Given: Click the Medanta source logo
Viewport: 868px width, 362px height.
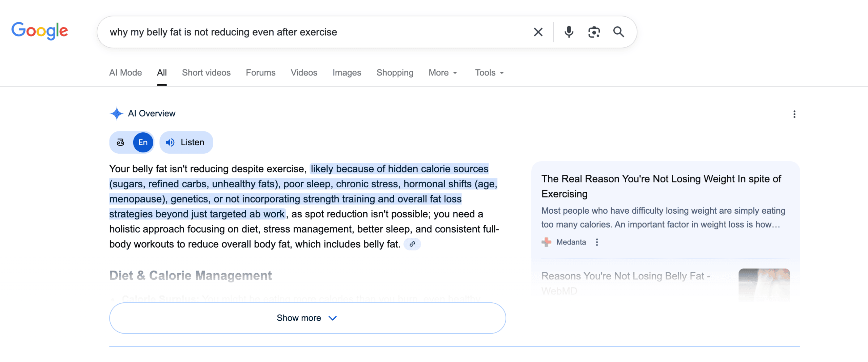Looking at the screenshot, I should pyautogui.click(x=546, y=242).
